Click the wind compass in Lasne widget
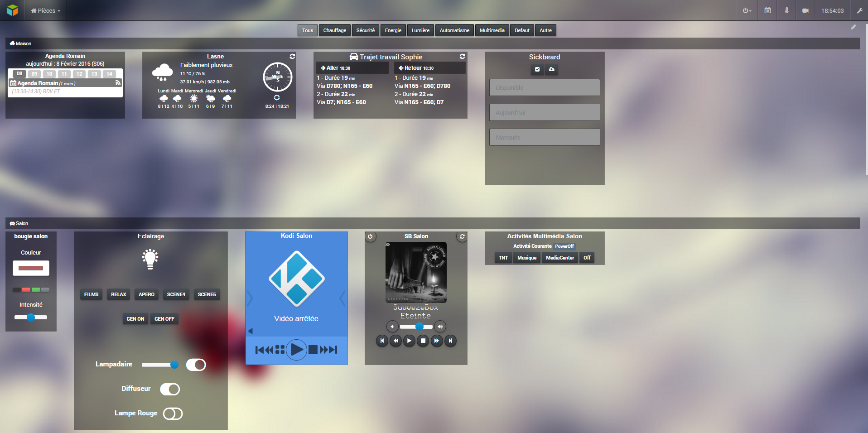This screenshot has height=433, width=868. coord(278,77)
